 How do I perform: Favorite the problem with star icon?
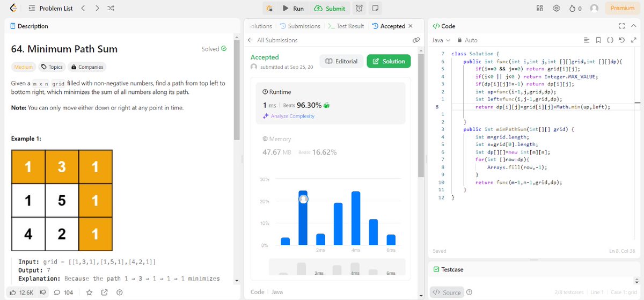90,292
